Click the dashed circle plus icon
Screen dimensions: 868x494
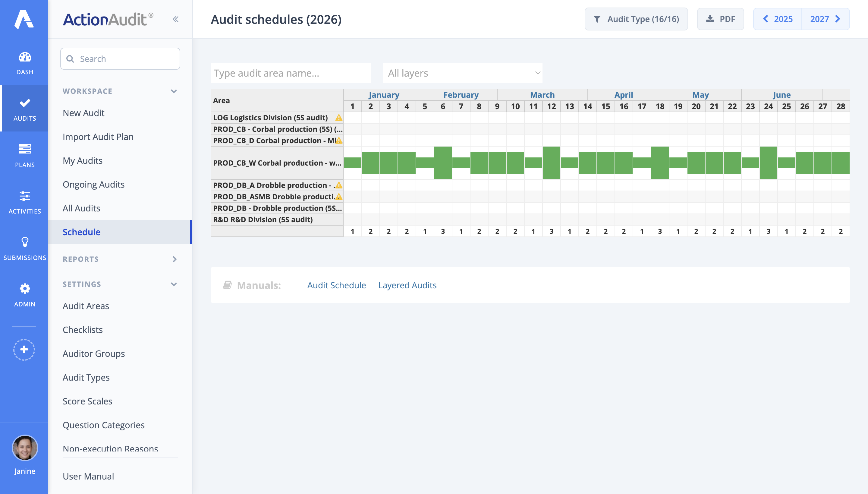click(x=24, y=350)
